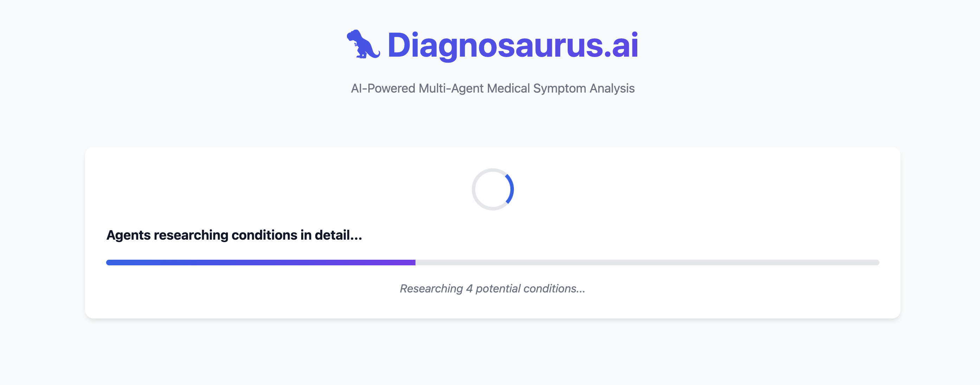980x385 pixels.
Task: Click the Diagnosaurus.ai title text
Action: point(512,45)
